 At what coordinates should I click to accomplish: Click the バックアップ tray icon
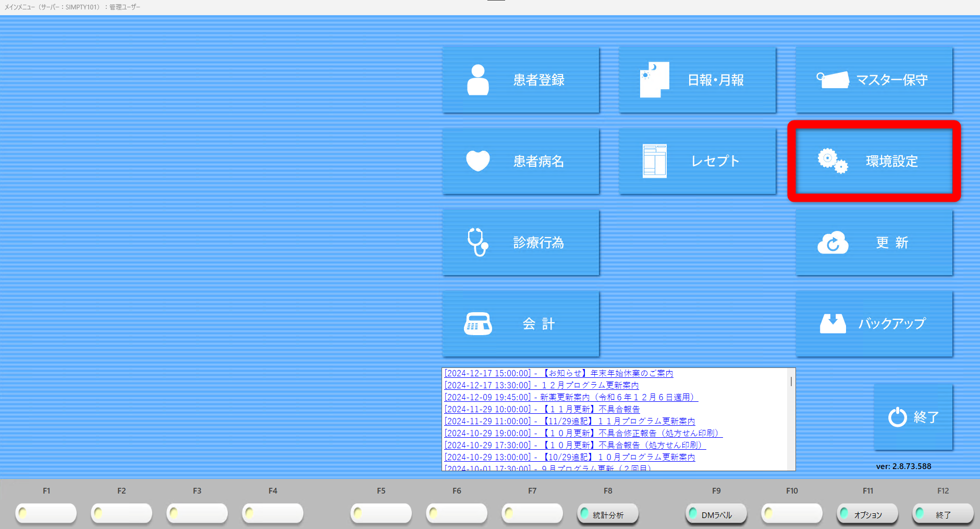coord(832,324)
